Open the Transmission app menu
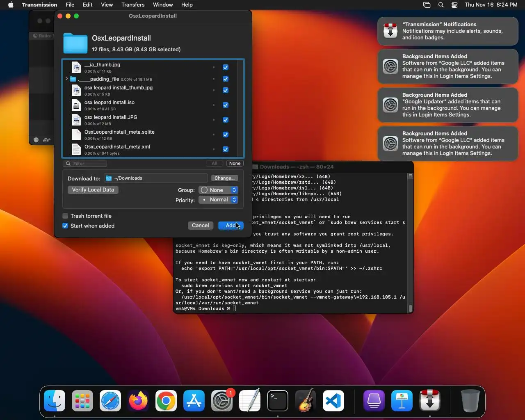The height and width of the screenshot is (420, 525). tap(39, 5)
